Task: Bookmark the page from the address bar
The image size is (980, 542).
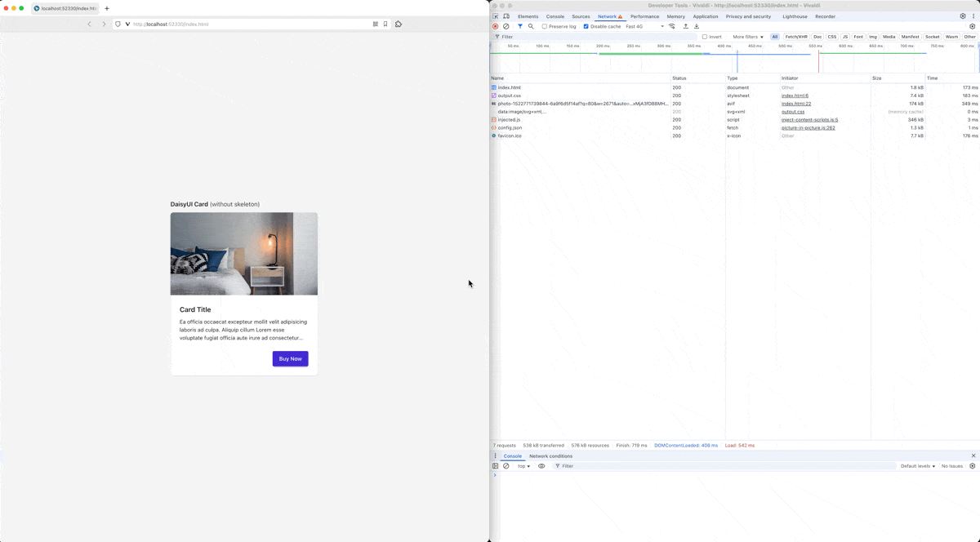Action: (385, 24)
